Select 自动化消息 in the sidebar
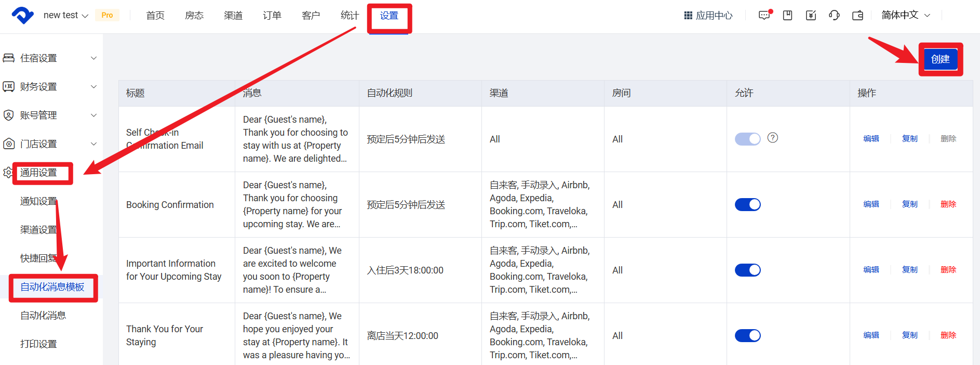 [43, 316]
